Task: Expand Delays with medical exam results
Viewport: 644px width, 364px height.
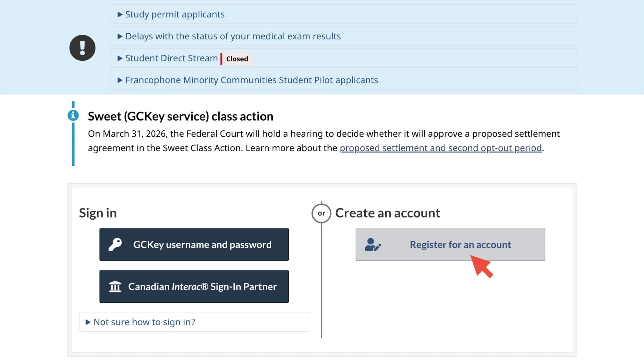Action: pos(233,36)
